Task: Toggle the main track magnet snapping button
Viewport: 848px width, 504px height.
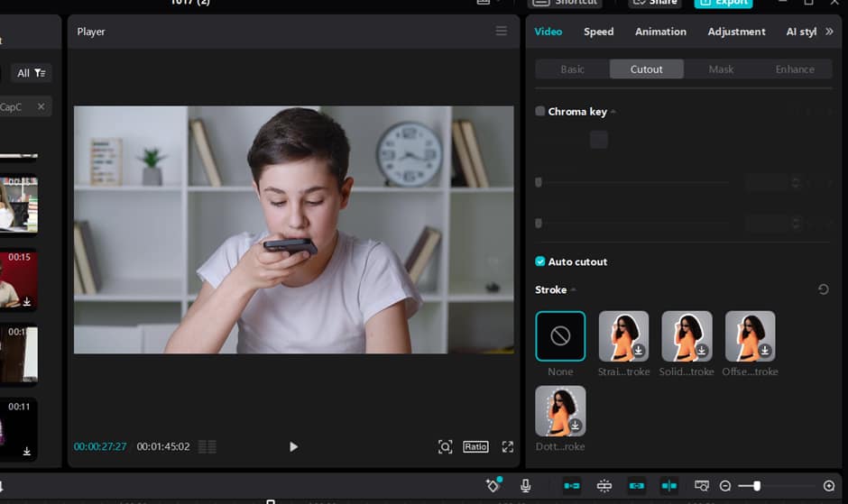Action: pos(572,486)
